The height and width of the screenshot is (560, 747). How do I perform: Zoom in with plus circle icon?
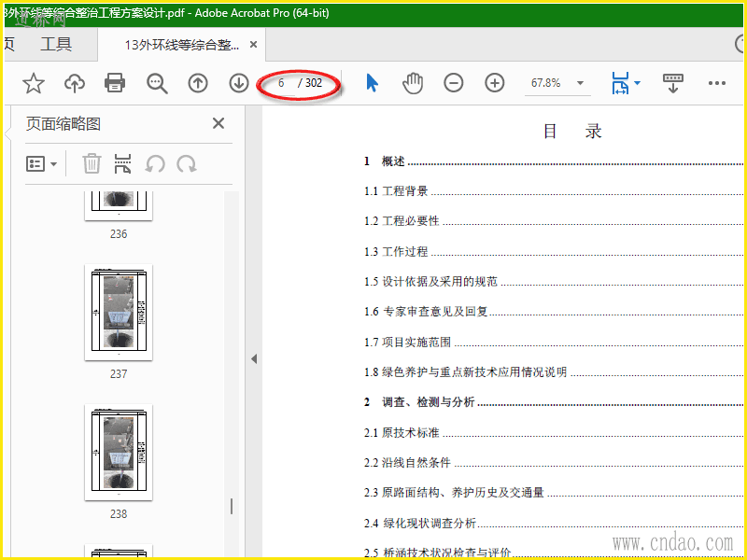pyautogui.click(x=495, y=83)
